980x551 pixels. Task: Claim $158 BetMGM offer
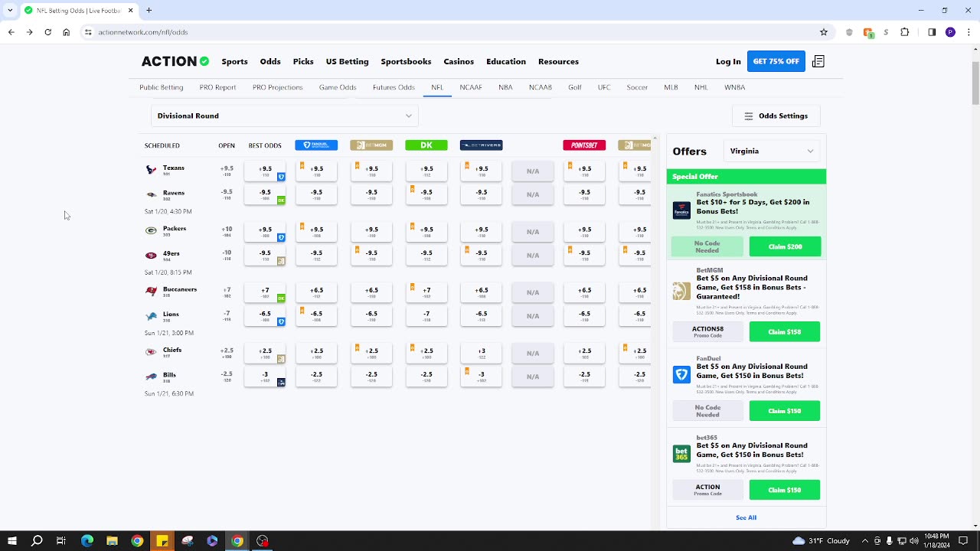pyautogui.click(x=785, y=331)
